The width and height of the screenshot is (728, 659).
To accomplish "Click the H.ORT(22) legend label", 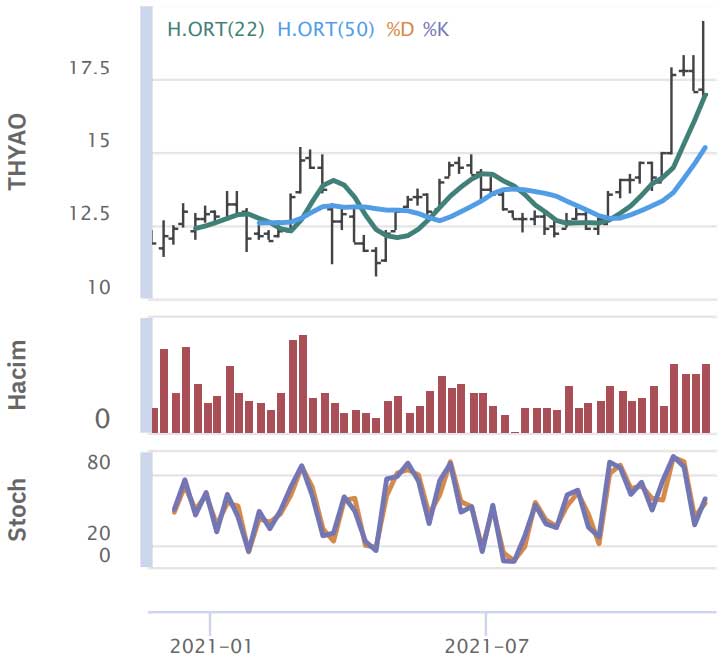I will tap(215, 30).
